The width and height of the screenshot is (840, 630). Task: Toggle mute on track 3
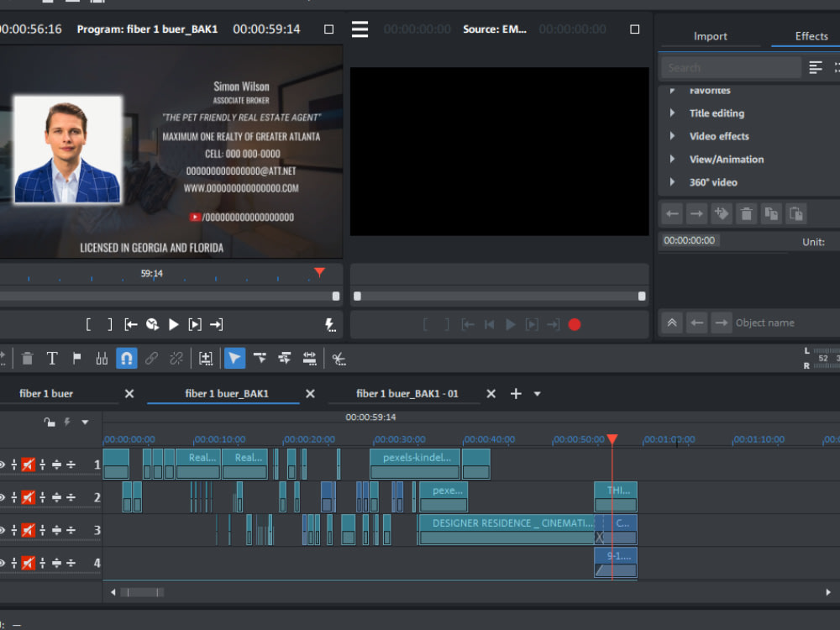(x=28, y=530)
